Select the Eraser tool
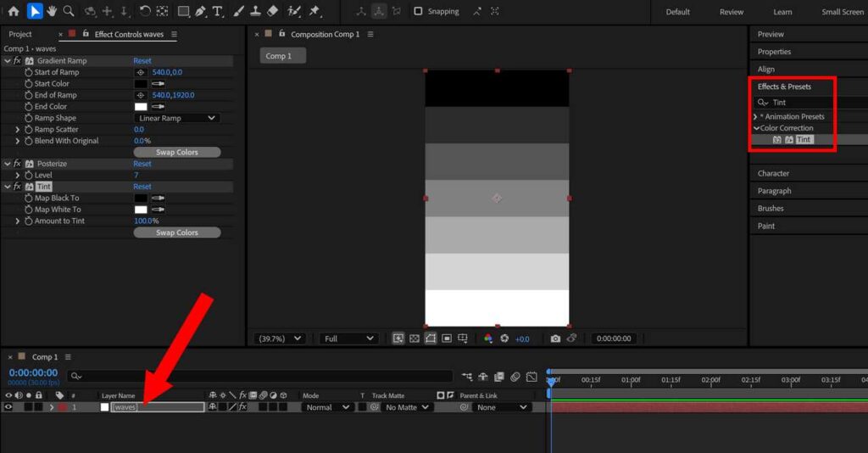868x453 pixels. tap(272, 11)
